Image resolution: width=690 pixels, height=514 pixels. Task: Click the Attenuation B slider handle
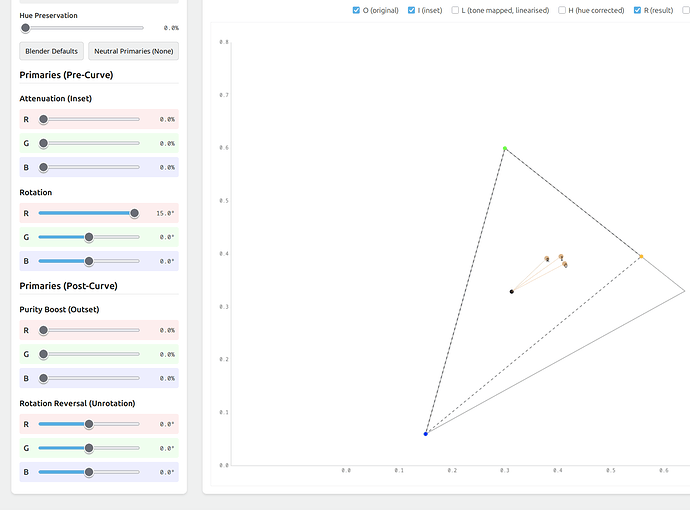[x=43, y=167]
